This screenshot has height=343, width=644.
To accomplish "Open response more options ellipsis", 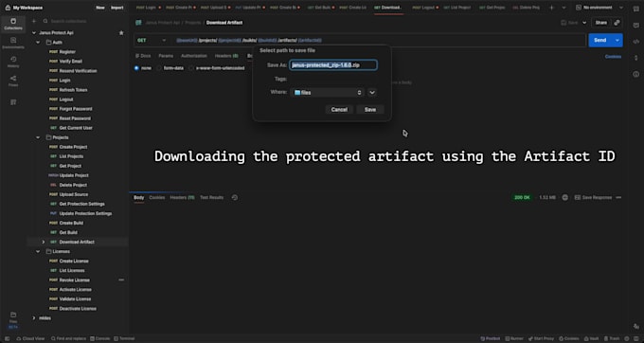I will pyautogui.click(x=618, y=198).
